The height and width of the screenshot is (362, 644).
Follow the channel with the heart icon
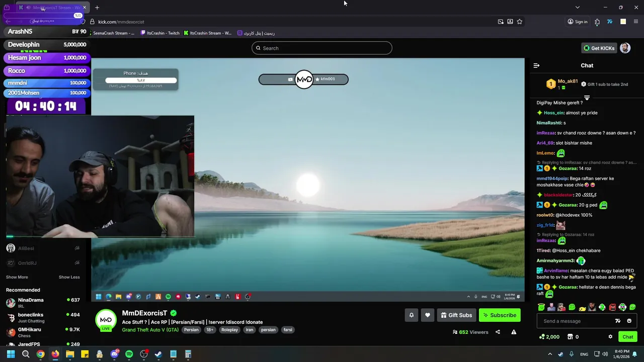(x=427, y=315)
